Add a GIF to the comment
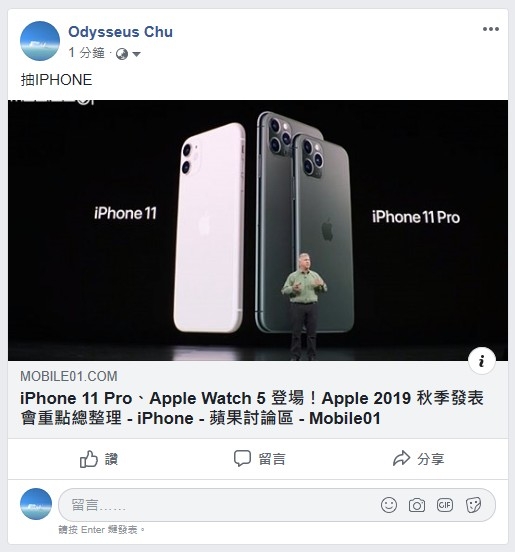 click(445, 505)
